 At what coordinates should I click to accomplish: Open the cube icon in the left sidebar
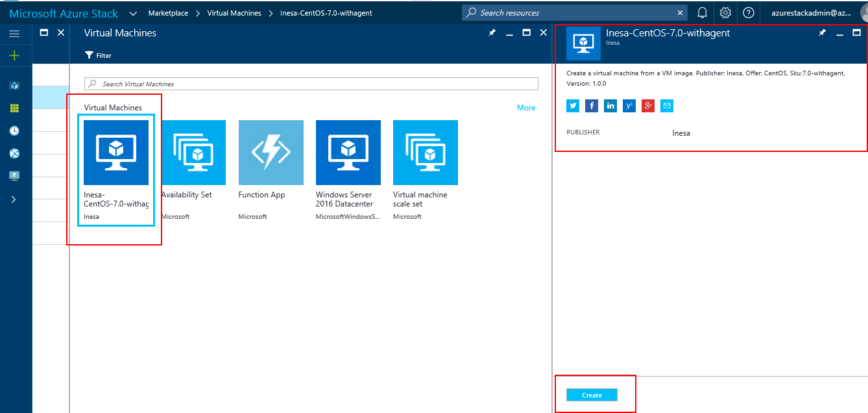pos(14,86)
